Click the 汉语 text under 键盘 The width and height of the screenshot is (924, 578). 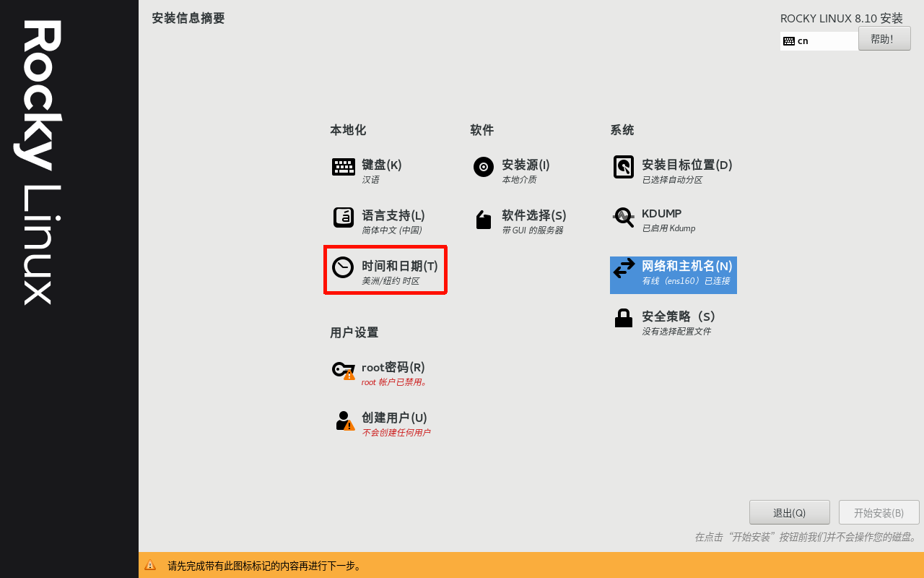tap(370, 180)
